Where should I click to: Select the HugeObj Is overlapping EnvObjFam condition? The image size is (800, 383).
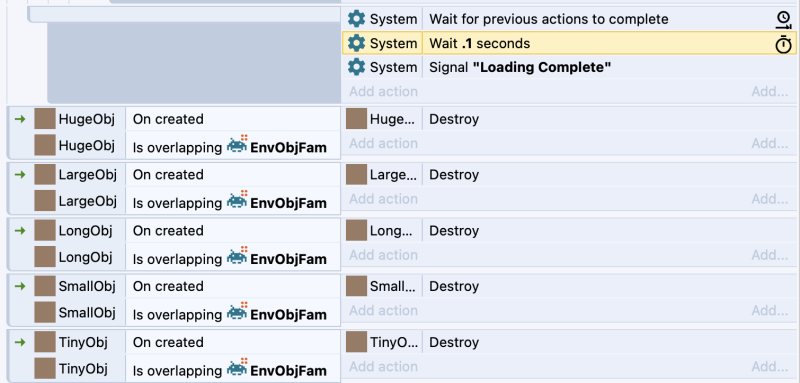pyautogui.click(x=182, y=145)
